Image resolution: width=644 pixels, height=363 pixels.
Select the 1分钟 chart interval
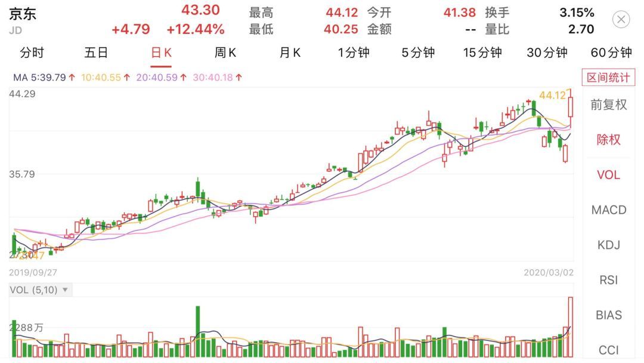pyautogui.click(x=354, y=53)
